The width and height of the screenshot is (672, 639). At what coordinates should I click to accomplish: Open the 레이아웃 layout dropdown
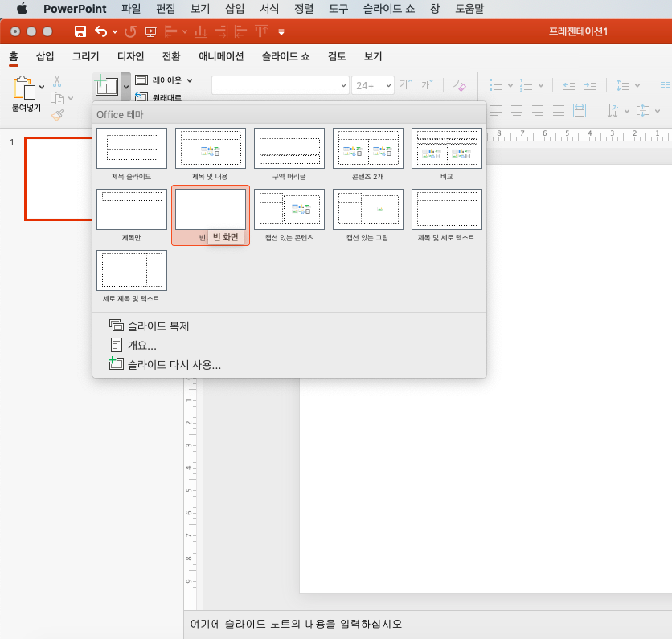164,80
